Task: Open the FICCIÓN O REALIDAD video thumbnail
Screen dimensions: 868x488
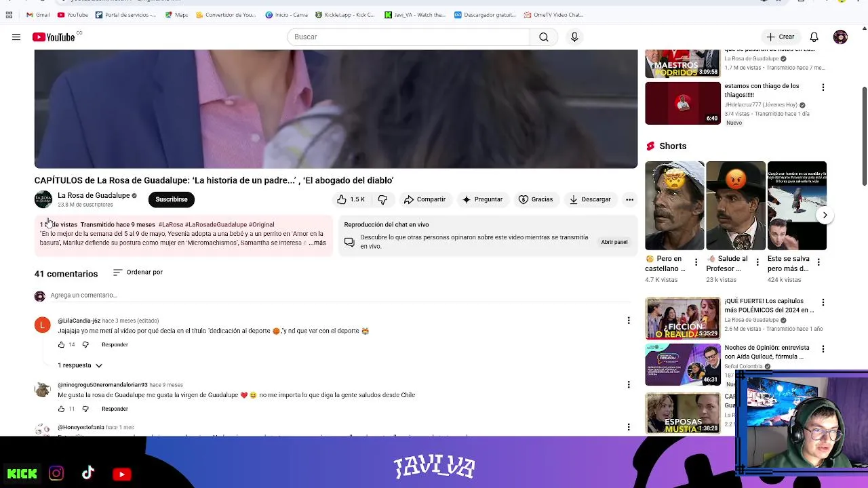Action: click(683, 319)
